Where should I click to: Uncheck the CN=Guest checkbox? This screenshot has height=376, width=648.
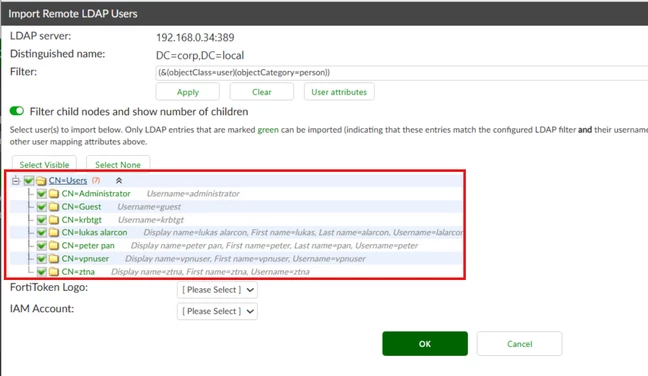[41, 207]
